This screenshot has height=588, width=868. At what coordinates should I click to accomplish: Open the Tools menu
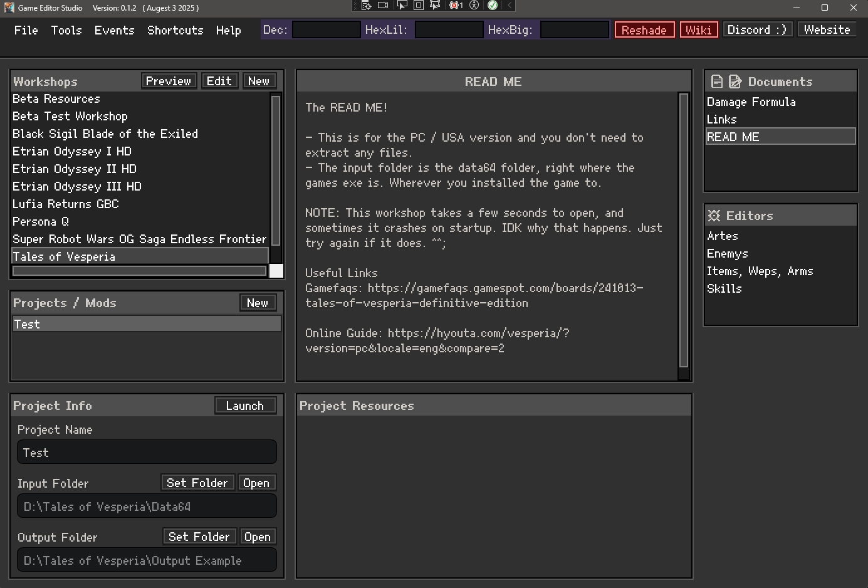[x=66, y=30]
